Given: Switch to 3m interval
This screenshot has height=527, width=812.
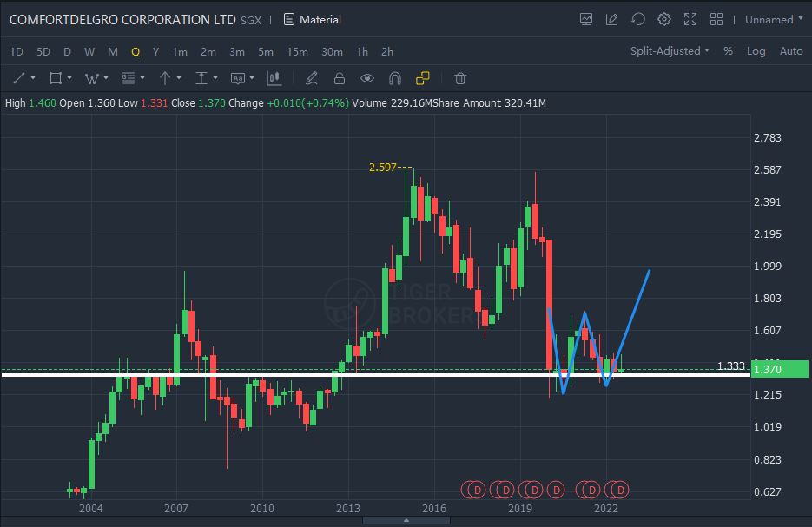Looking at the screenshot, I should coord(237,52).
